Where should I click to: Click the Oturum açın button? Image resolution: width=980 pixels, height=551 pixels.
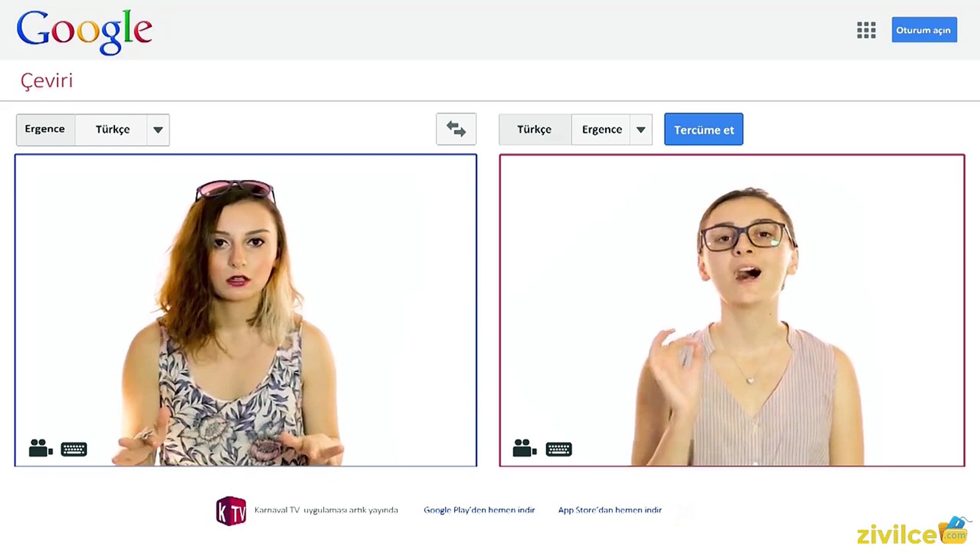(924, 30)
